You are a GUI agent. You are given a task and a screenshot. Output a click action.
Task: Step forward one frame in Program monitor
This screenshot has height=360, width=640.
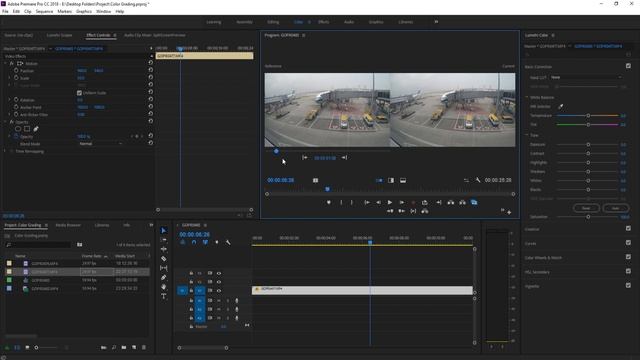(x=402, y=202)
